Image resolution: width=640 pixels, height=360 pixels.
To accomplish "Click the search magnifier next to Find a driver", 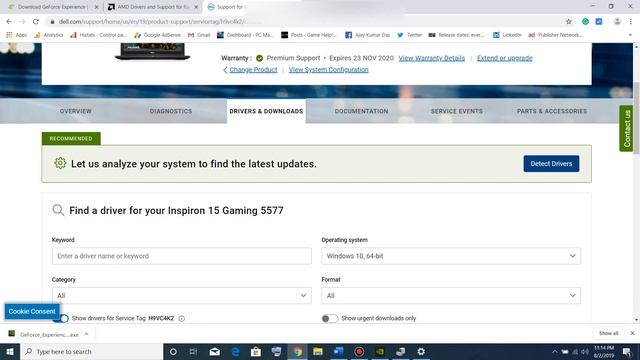I will pos(58,210).
